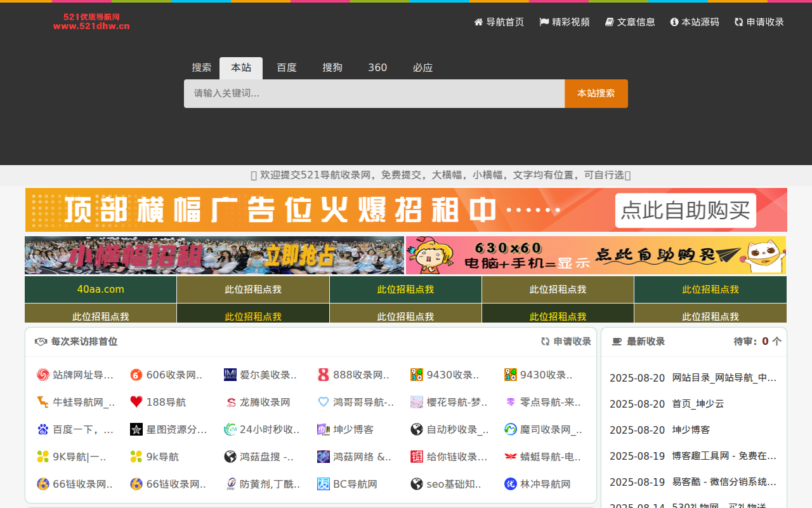Click the flag icon beside 精彩视频

(544, 22)
